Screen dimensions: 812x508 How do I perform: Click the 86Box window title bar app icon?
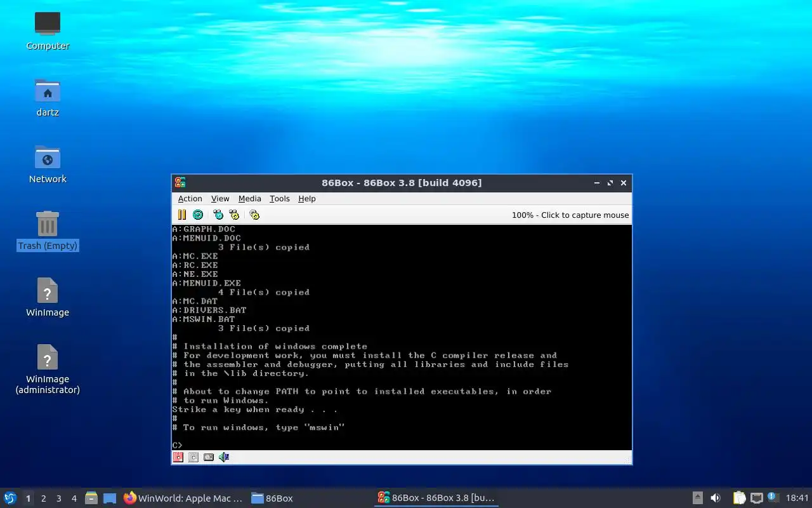pos(180,183)
